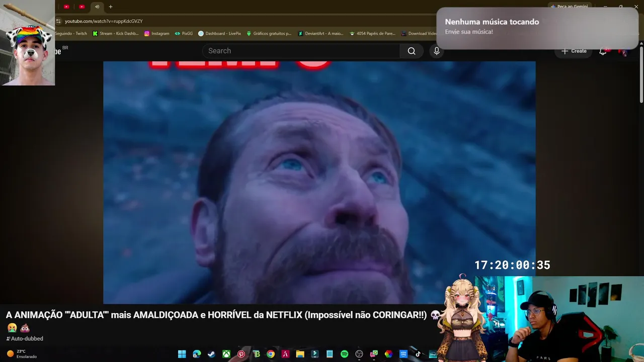
Task: Launch Microsoft Edge from the taskbar
Action: coord(197,354)
